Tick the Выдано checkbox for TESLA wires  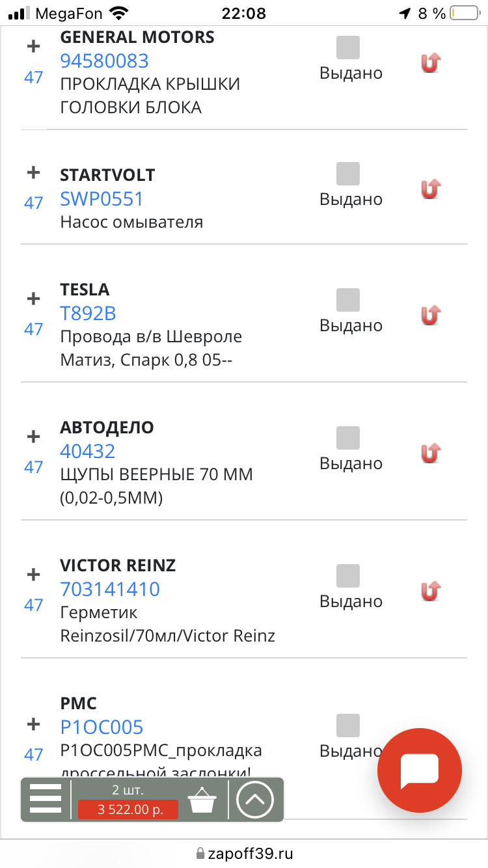click(348, 301)
